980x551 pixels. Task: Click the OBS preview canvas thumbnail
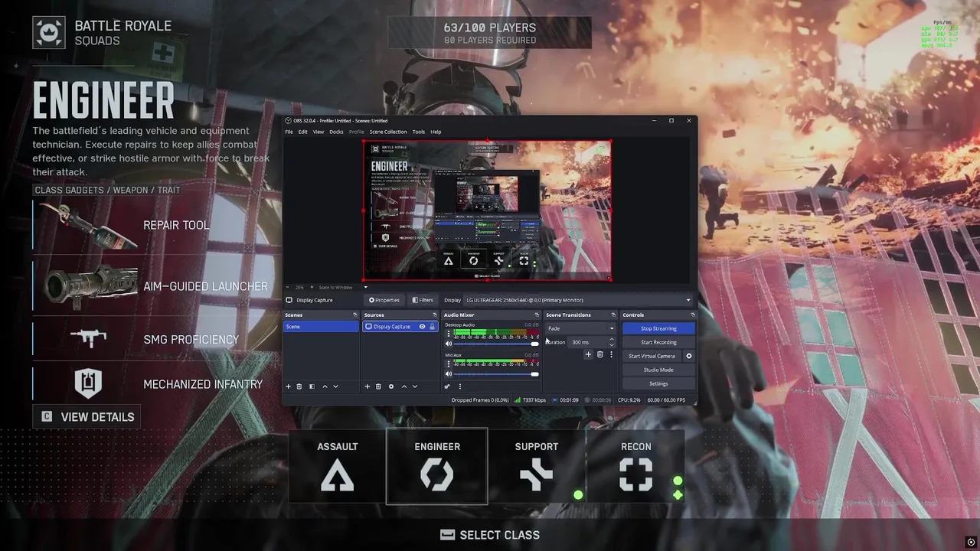click(487, 210)
